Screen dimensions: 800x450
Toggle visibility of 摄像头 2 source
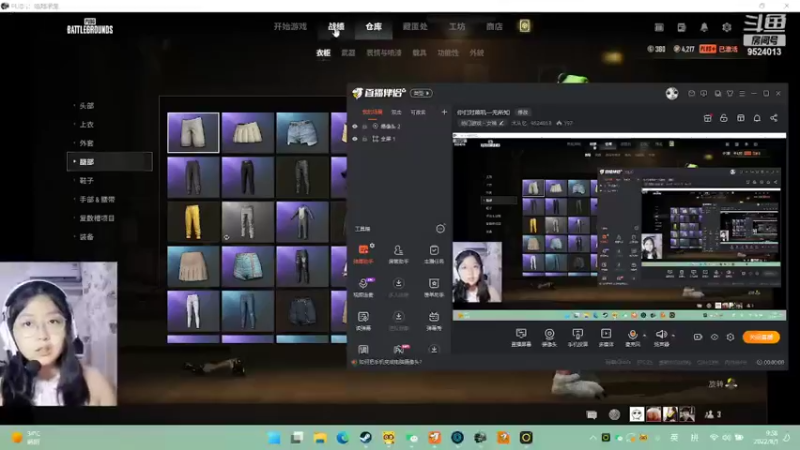[x=355, y=126]
